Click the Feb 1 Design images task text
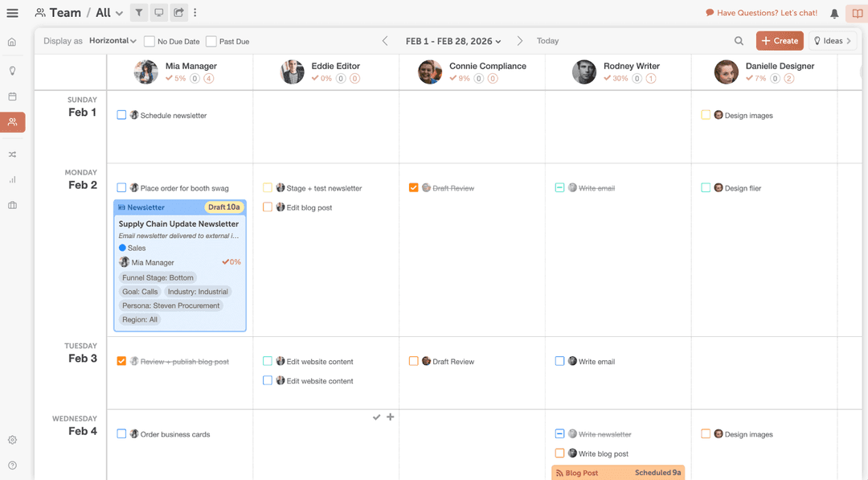This screenshot has width=868, height=480. [x=749, y=116]
